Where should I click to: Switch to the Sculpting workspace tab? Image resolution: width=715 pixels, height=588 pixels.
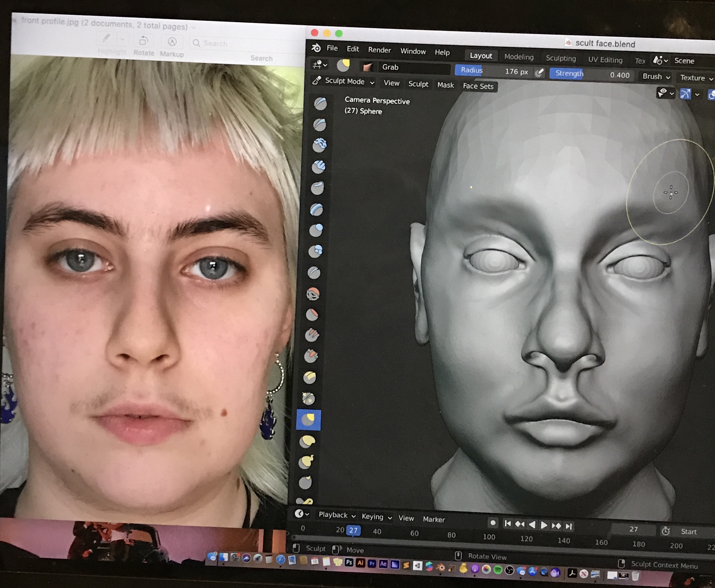click(561, 58)
